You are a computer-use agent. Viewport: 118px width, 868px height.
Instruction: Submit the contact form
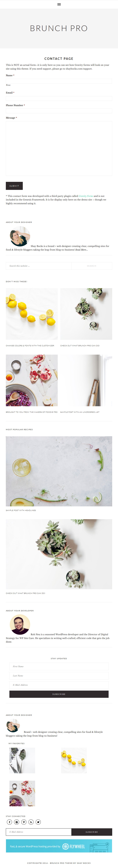click(14, 186)
